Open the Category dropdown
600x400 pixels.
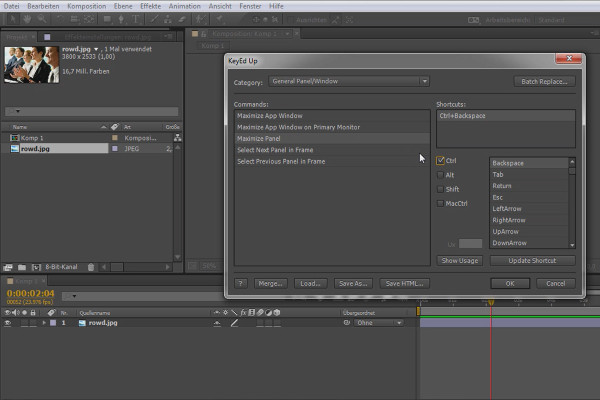tap(349, 81)
